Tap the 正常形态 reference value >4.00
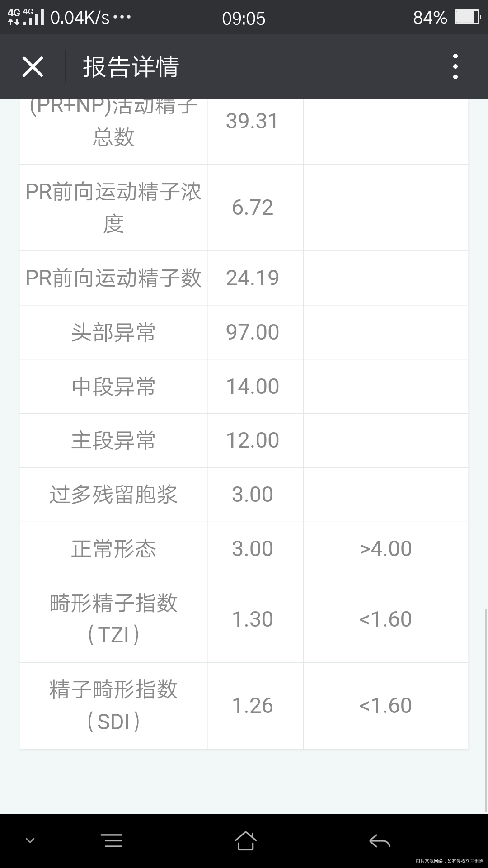 click(x=385, y=549)
